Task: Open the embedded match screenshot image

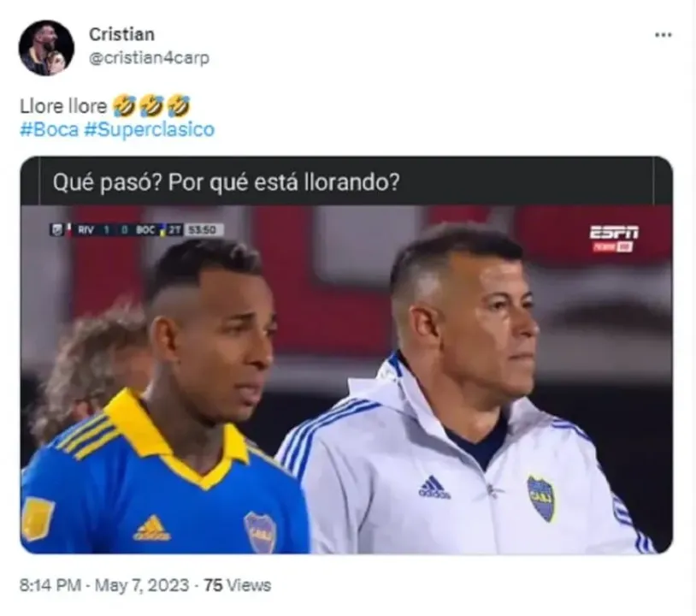Action: (346, 379)
